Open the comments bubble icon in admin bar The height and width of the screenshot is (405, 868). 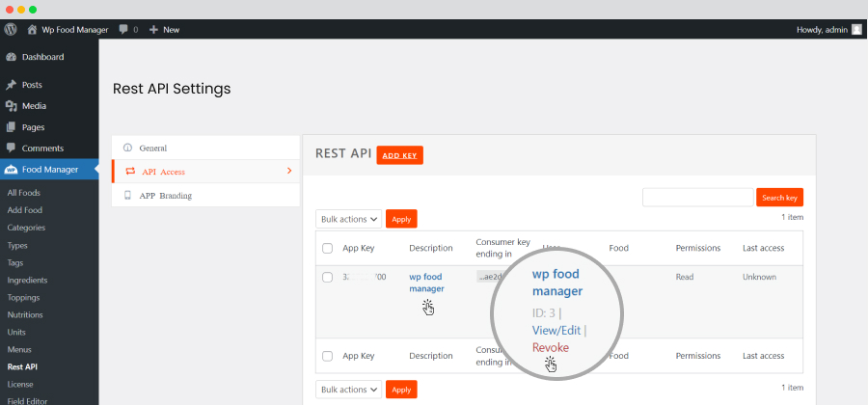[123, 29]
